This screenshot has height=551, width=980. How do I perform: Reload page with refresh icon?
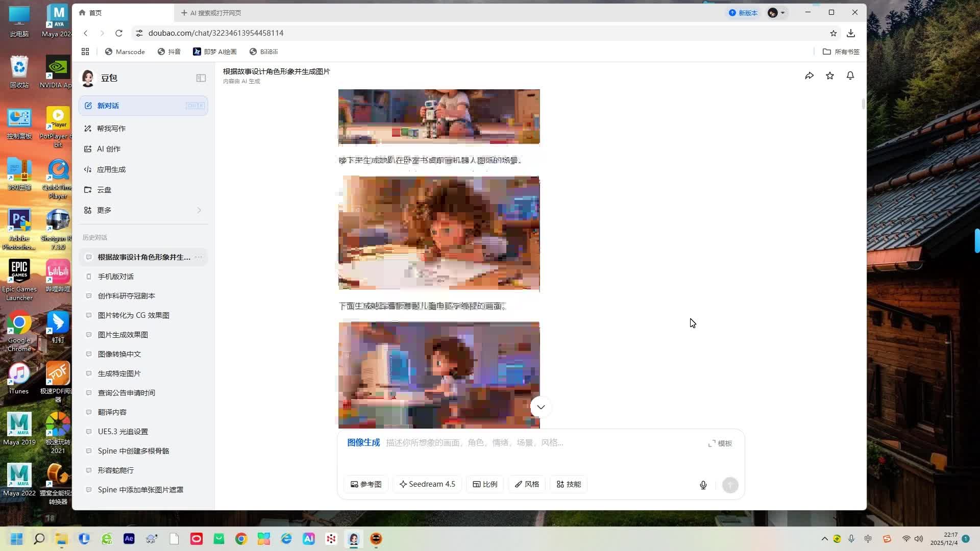[x=119, y=33]
